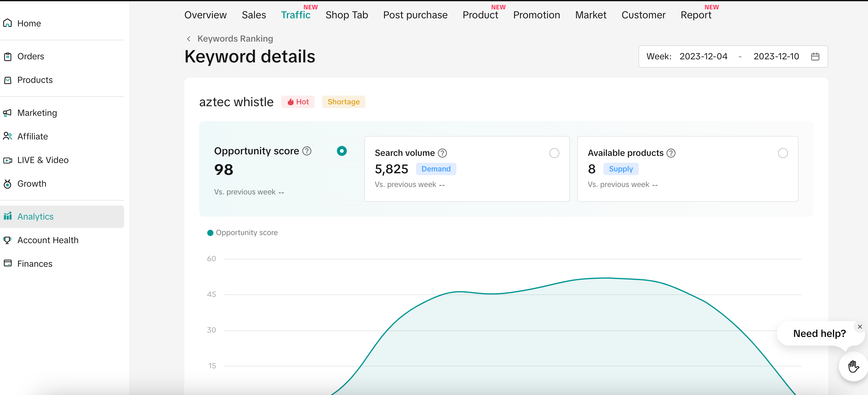Click the help icon beside Search volume
This screenshot has height=395, width=868.
442,153
